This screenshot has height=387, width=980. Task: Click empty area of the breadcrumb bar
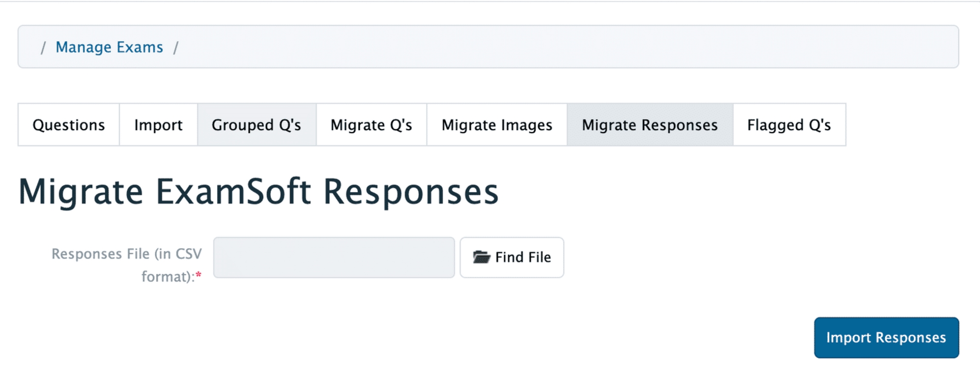553,47
